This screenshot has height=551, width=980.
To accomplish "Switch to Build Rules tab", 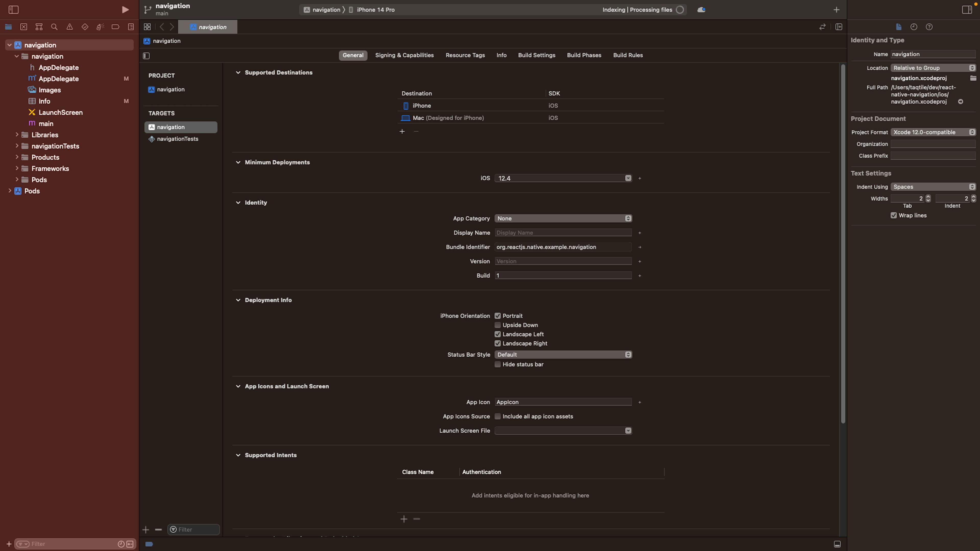I will pyautogui.click(x=628, y=55).
